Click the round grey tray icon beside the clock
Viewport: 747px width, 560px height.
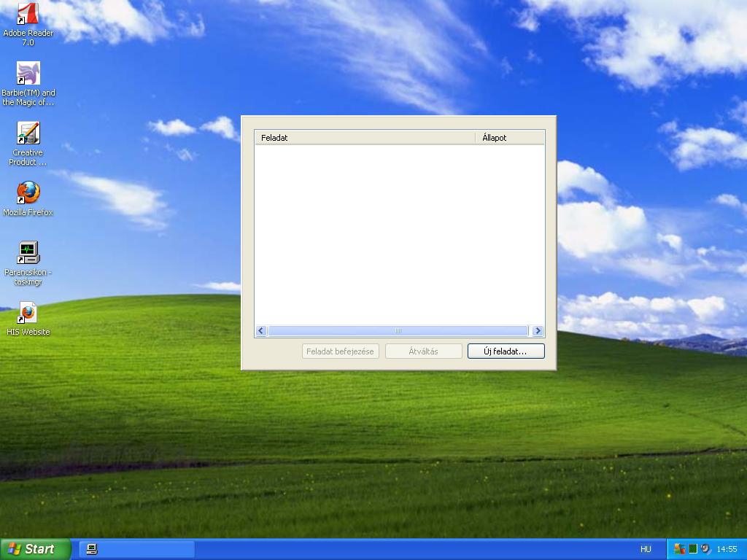(x=705, y=549)
